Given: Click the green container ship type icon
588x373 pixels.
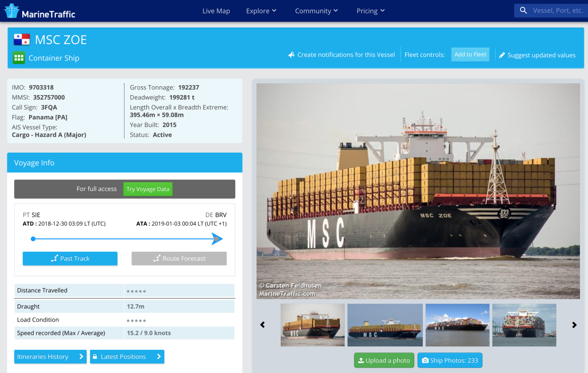Looking at the screenshot, I should 19,58.
